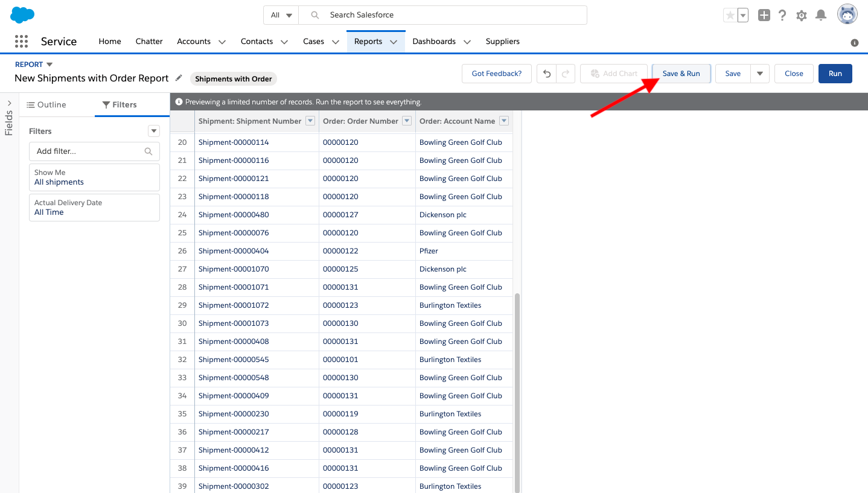This screenshot has width=868, height=493.
Task: Click the Shipment-00001070 cell
Action: (x=257, y=269)
